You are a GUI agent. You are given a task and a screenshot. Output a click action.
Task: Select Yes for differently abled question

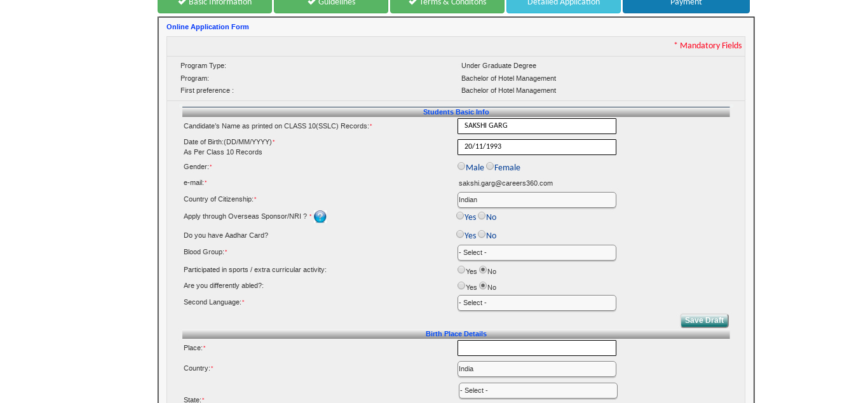pos(461,285)
